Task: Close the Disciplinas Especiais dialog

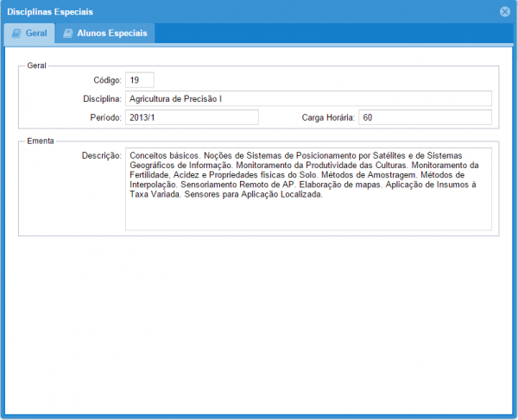Action: click(x=504, y=11)
